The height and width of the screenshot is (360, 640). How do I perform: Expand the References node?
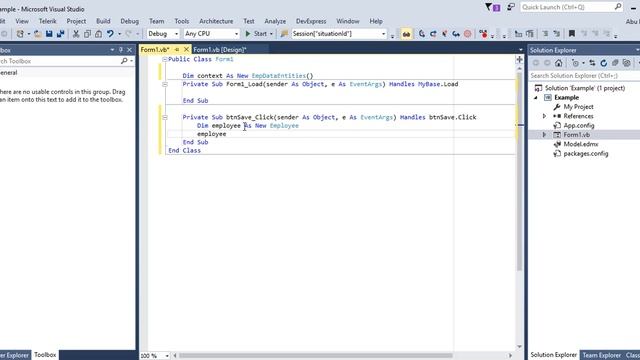[544, 116]
